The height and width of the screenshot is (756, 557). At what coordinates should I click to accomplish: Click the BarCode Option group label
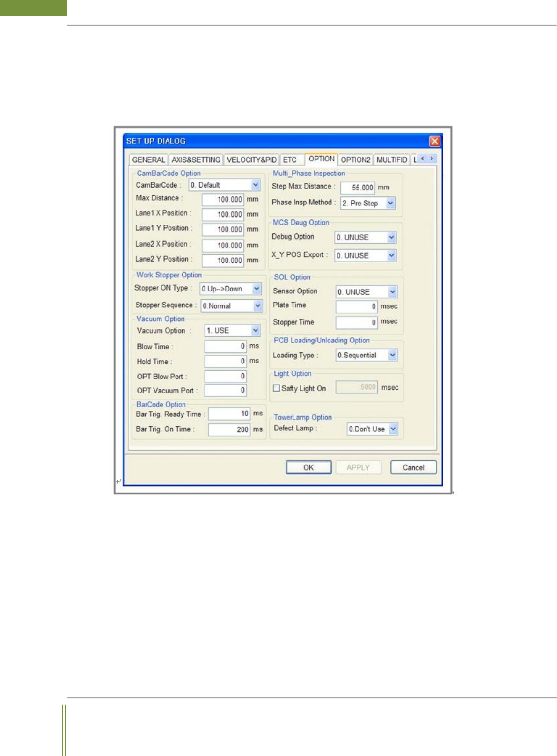point(161,404)
